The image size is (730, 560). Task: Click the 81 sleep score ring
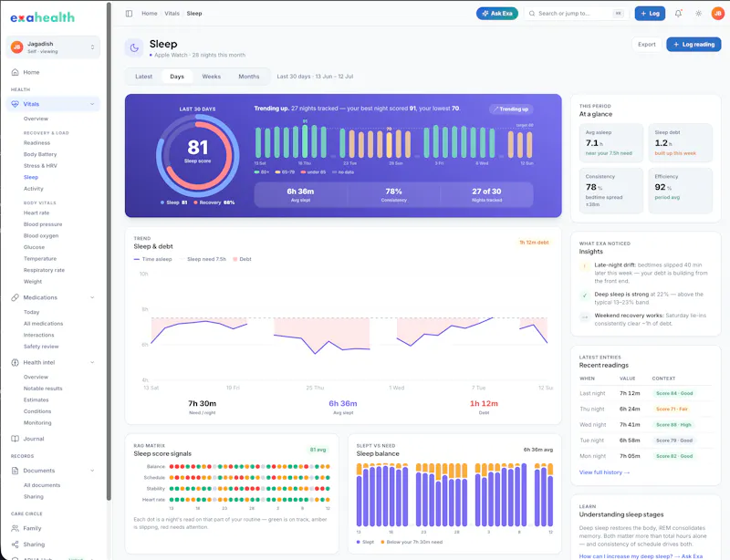pyautogui.click(x=198, y=155)
